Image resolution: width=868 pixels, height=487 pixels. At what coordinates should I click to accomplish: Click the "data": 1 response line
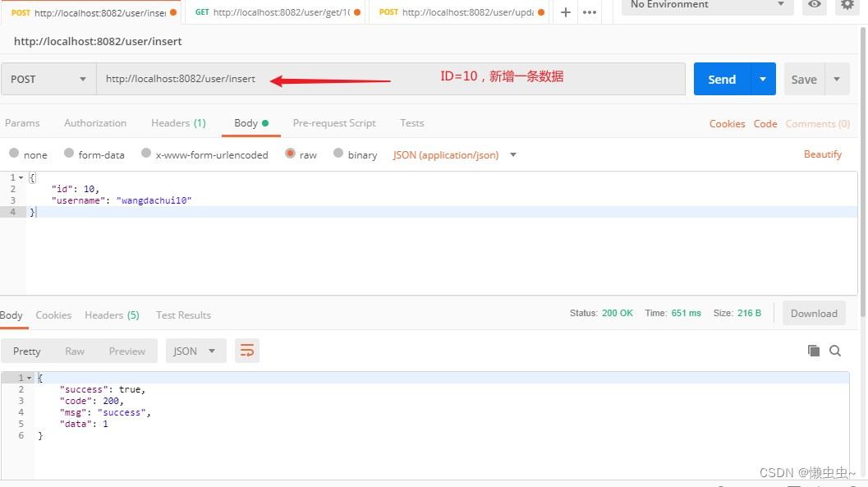coord(84,424)
